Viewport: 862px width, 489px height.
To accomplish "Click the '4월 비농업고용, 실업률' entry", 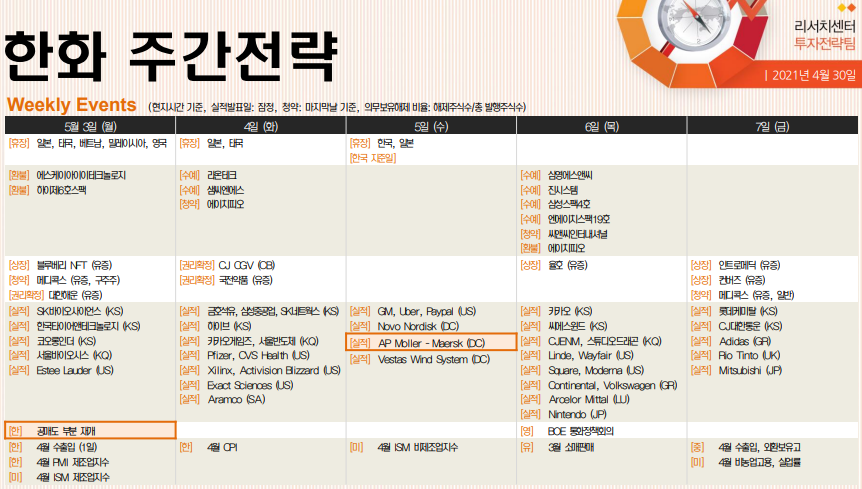I will click(x=760, y=462).
